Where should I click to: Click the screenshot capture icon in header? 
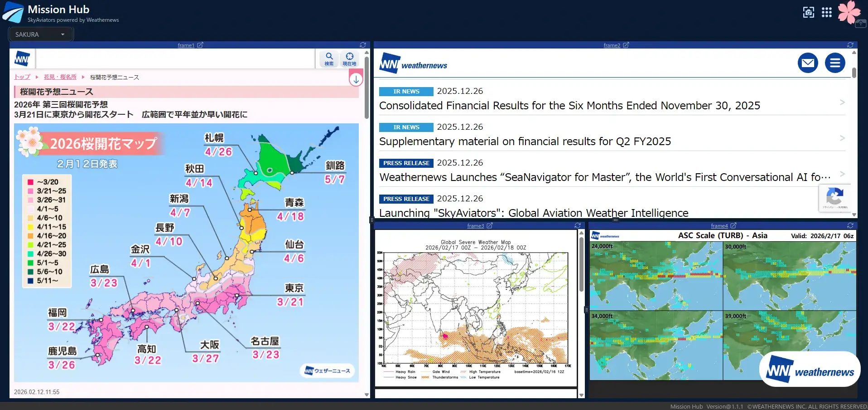pyautogui.click(x=808, y=12)
